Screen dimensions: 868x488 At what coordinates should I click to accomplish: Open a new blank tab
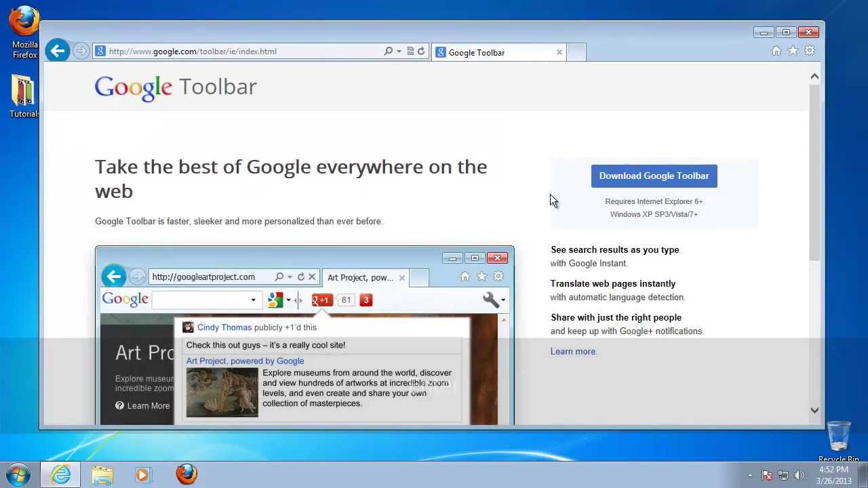pyautogui.click(x=576, y=52)
